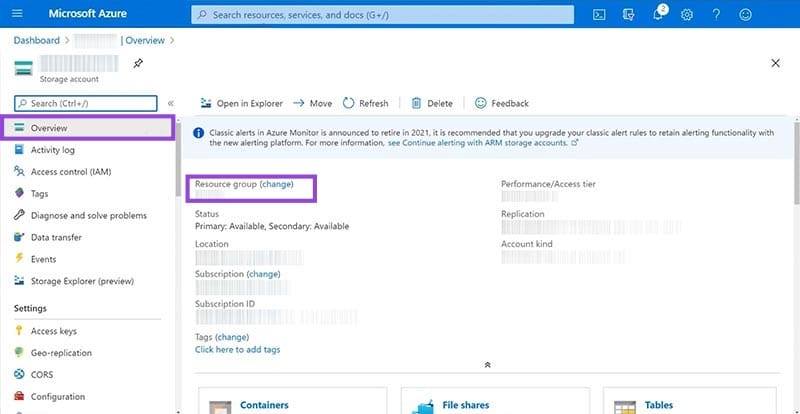Collapse the left sidebar menu
This screenshot has height=414, width=800.
click(170, 103)
